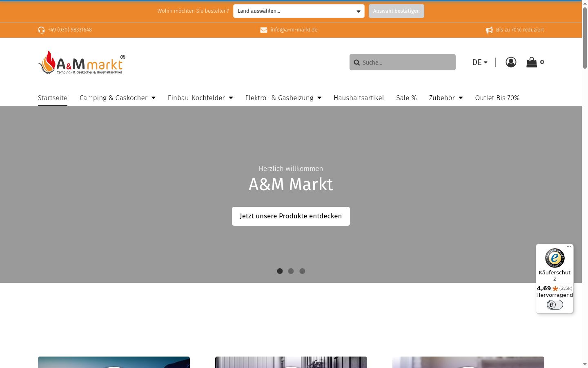The image size is (588, 368).
Task: Expand the Camping & Gaskocher menu arrow
Action: (154, 98)
